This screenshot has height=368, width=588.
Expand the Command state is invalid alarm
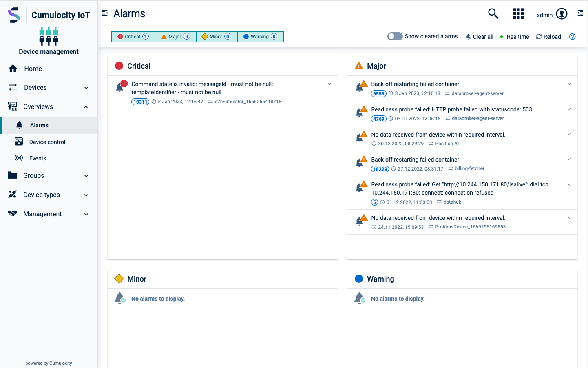pos(329,84)
